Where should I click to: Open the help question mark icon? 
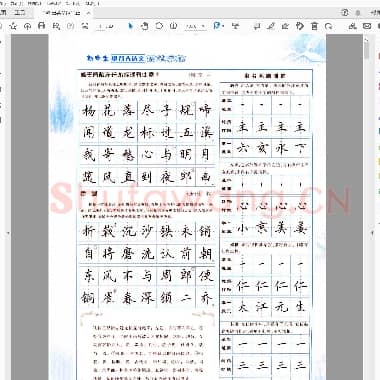coord(345,12)
